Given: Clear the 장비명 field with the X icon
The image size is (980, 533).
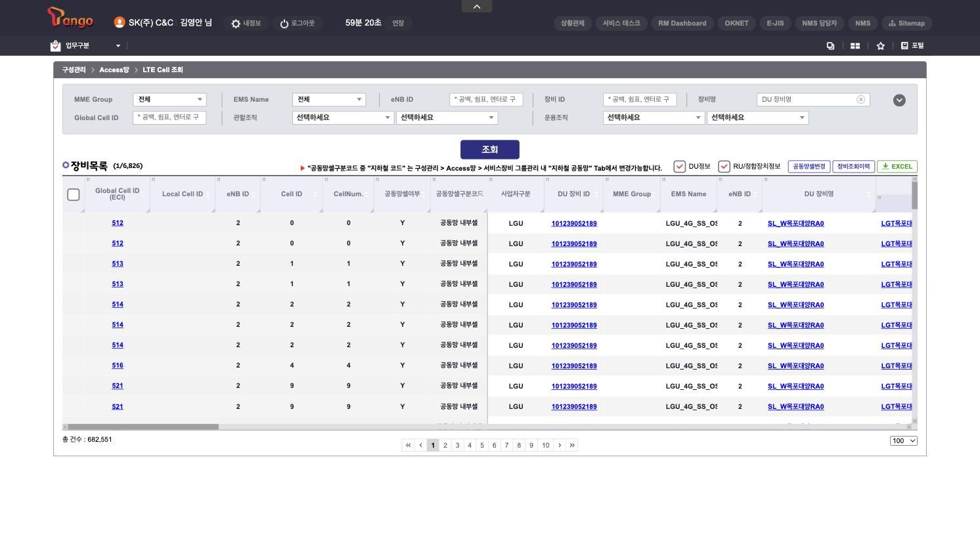Looking at the screenshot, I should pos(860,100).
